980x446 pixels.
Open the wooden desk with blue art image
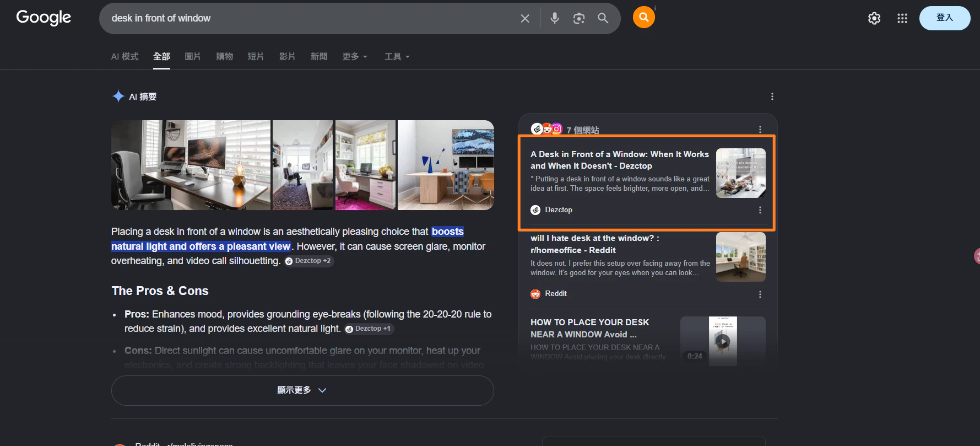[x=446, y=165]
